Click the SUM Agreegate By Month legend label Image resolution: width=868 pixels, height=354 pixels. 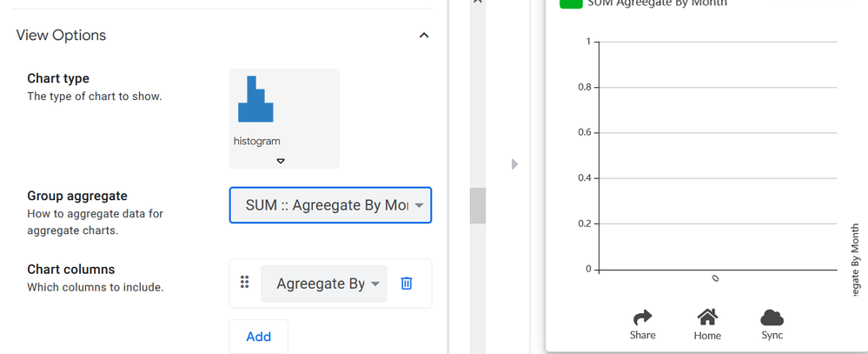(x=657, y=3)
